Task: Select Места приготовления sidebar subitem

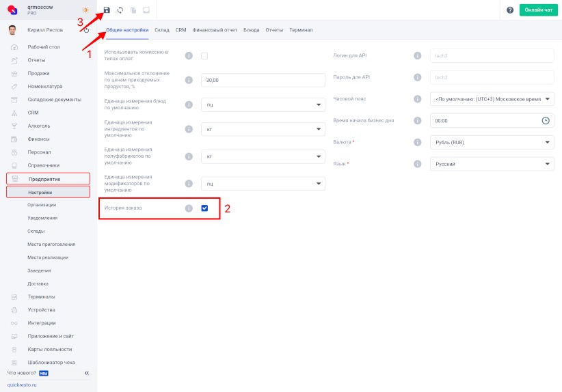Action: click(51, 244)
